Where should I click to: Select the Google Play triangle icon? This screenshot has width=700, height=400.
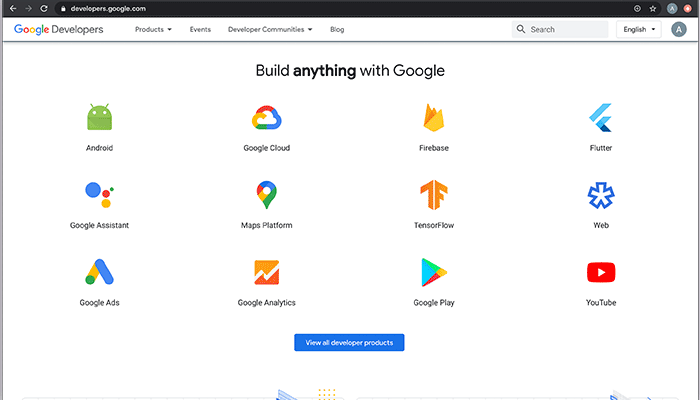[433, 272]
